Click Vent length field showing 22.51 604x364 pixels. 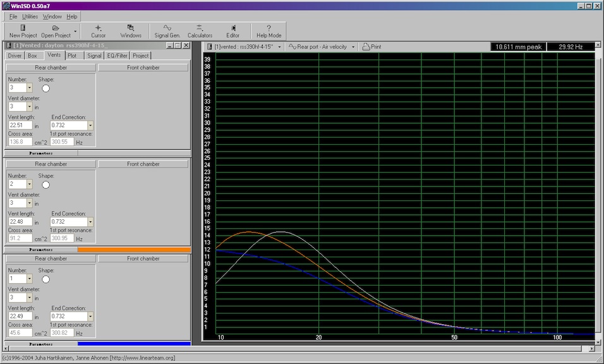[x=20, y=125]
